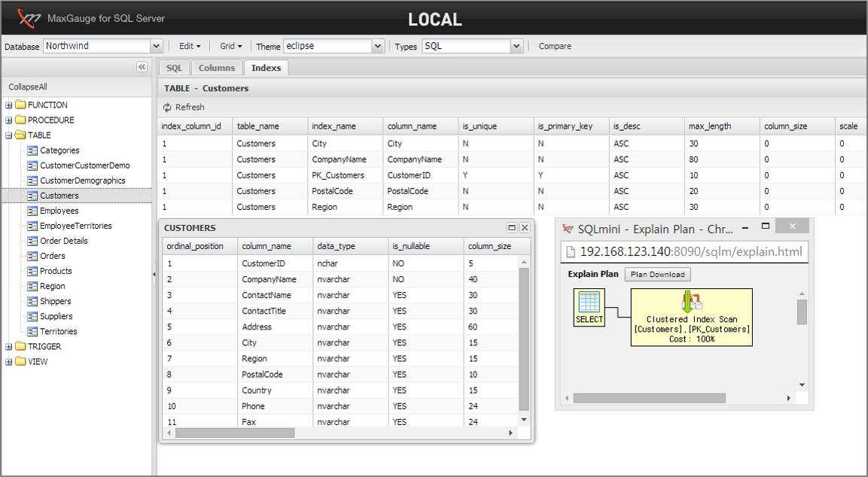Switch to the Columns tab
The height and width of the screenshot is (477, 868).
tap(217, 68)
